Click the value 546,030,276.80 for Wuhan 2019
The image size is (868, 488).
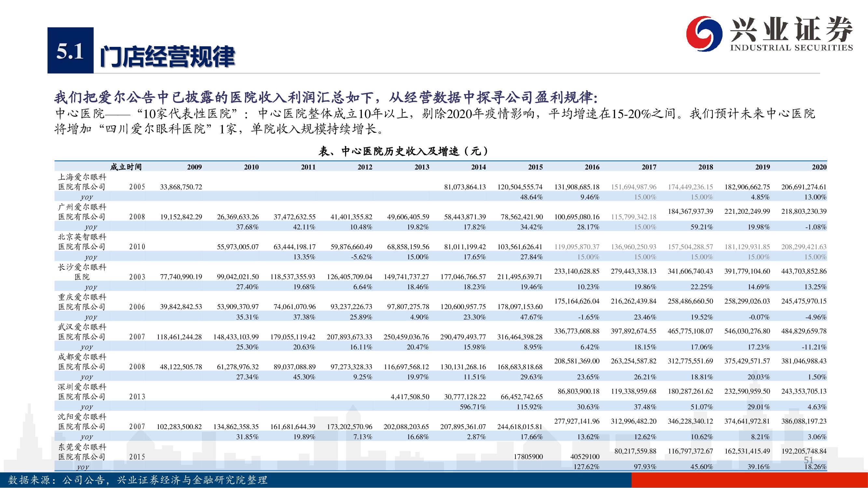click(747, 331)
